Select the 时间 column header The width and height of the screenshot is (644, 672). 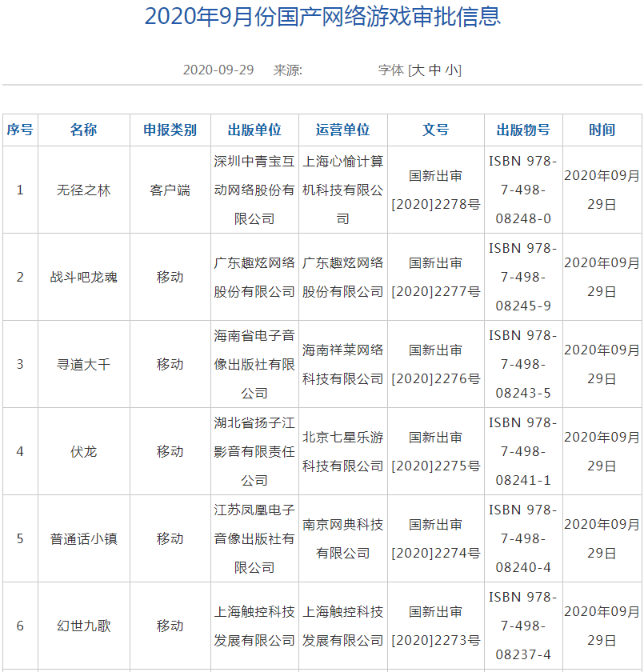point(602,130)
